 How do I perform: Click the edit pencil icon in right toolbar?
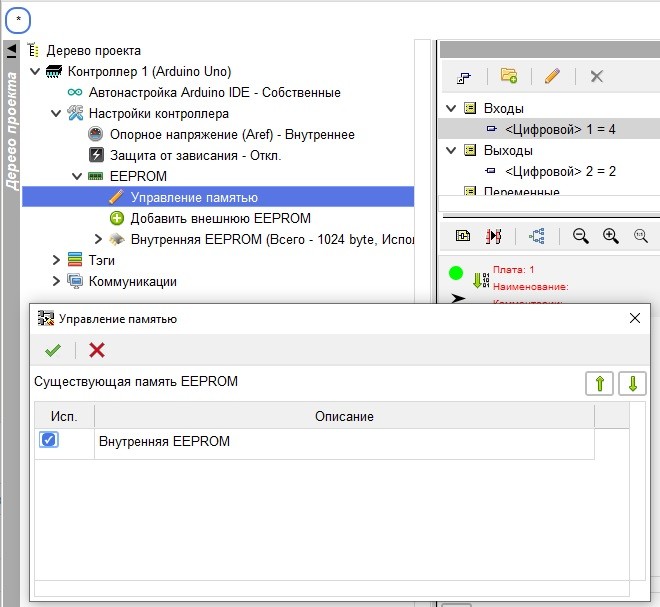point(552,76)
